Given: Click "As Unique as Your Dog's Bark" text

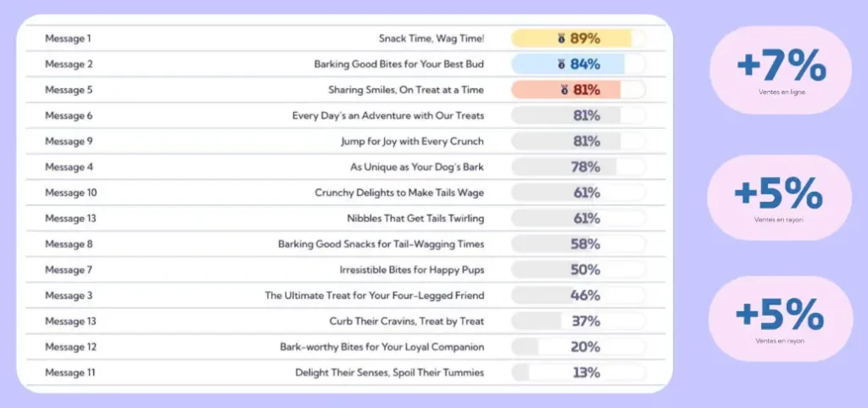Looking at the screenshot, I should (417, 167).
